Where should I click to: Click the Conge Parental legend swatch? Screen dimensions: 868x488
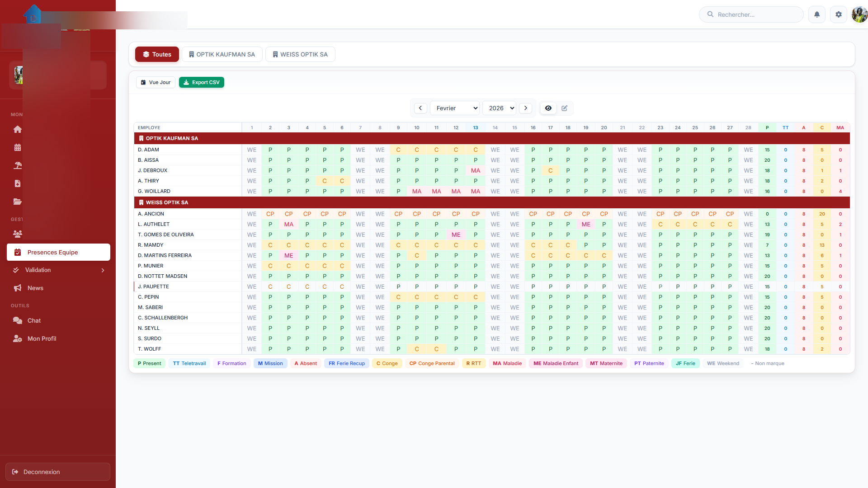[x=432, y=363]
